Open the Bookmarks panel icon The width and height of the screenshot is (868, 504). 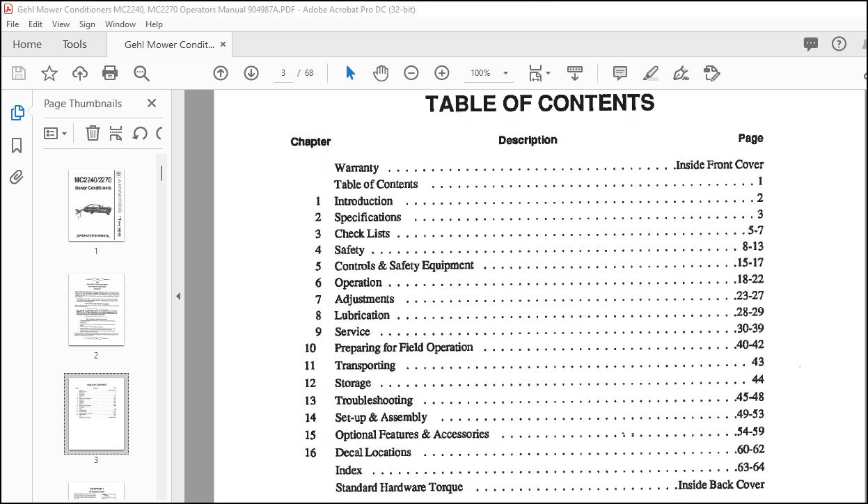[x=17, y=145]
